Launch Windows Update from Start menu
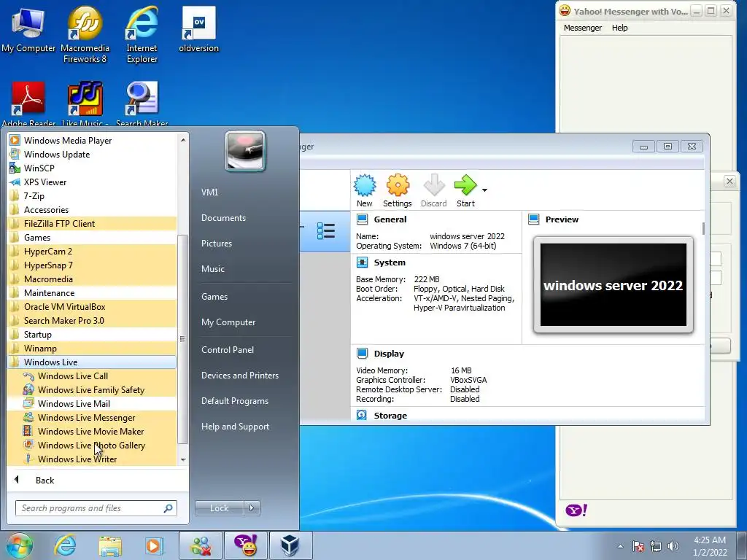Image resolution: width=747 pixels, height=560 pixels. [92, 155]
